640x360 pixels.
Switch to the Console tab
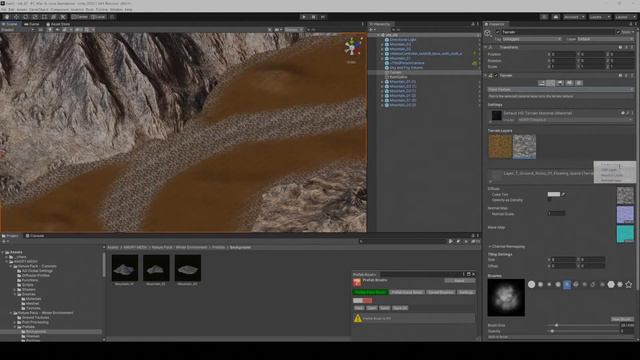point(35,236)
